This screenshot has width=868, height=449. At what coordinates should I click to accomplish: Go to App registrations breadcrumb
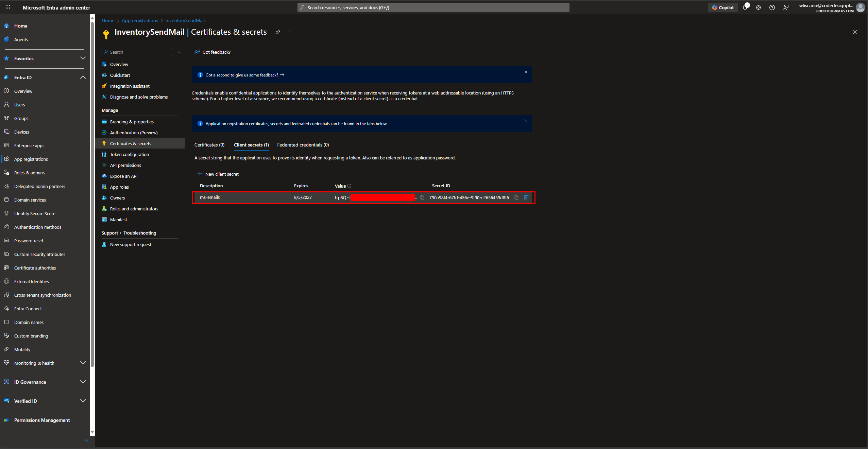click(x=140, y=20)
